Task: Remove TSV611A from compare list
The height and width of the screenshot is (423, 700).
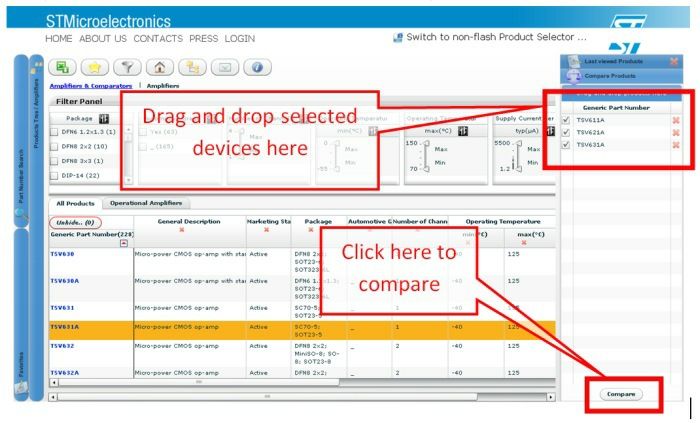Action: 676,120
